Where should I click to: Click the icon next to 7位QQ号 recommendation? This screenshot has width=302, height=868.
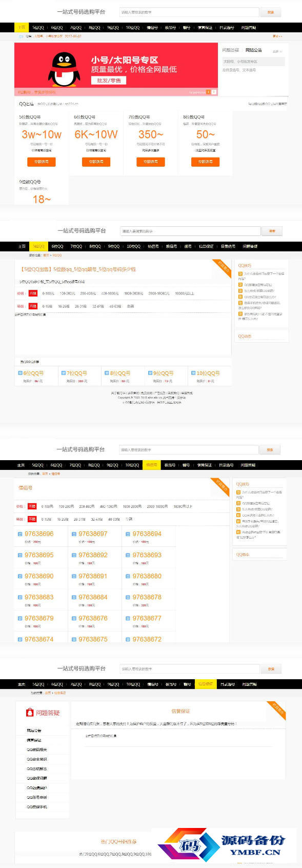coord(63,373)
